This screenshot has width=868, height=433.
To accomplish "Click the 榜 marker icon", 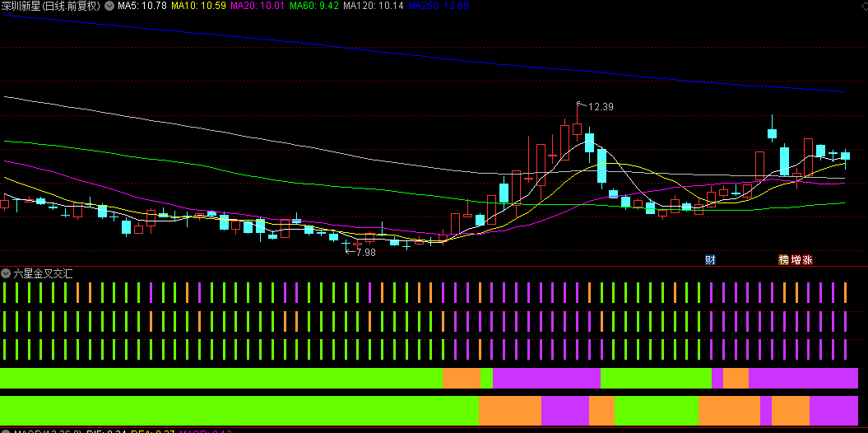I will [783, 260].
